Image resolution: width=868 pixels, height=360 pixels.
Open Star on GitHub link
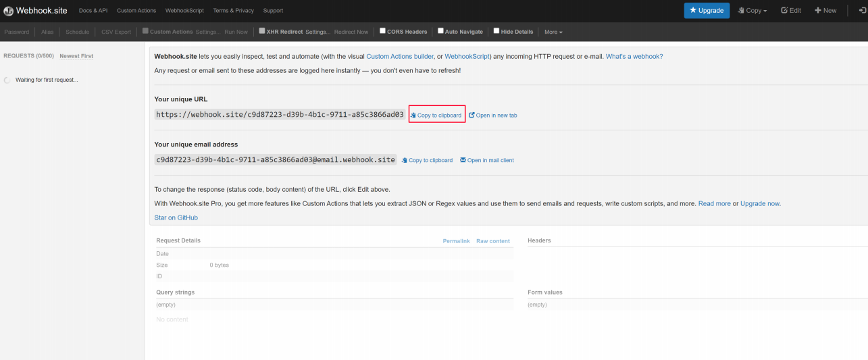(176, 217)
